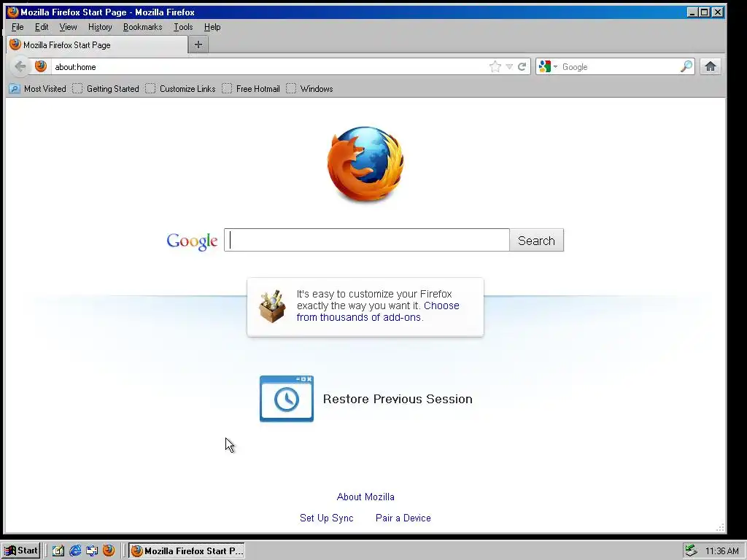Launch Internet Explorer from quick launch
The height and width of the screenshot is (560, 747).
[75, 551]
